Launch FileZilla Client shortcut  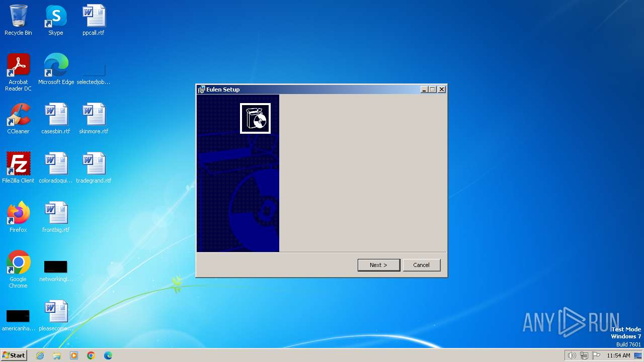point(18,168)
